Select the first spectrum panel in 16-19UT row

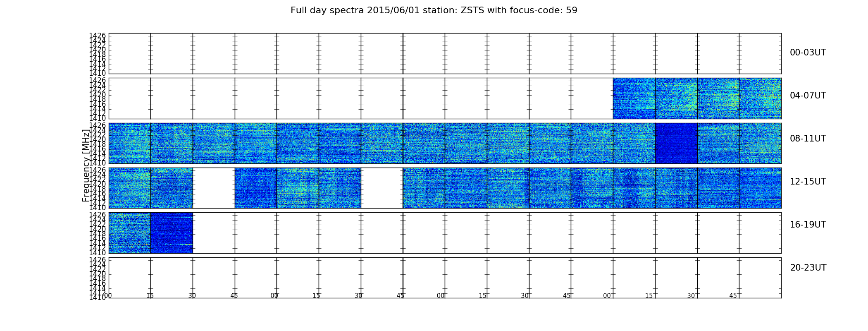pyautogui.click(x=130, y=233)
